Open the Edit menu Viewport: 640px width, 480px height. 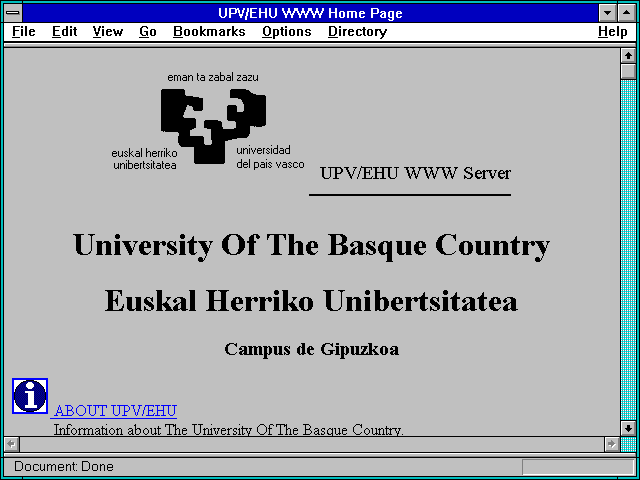pyautogui.click(x=64, y=32)
